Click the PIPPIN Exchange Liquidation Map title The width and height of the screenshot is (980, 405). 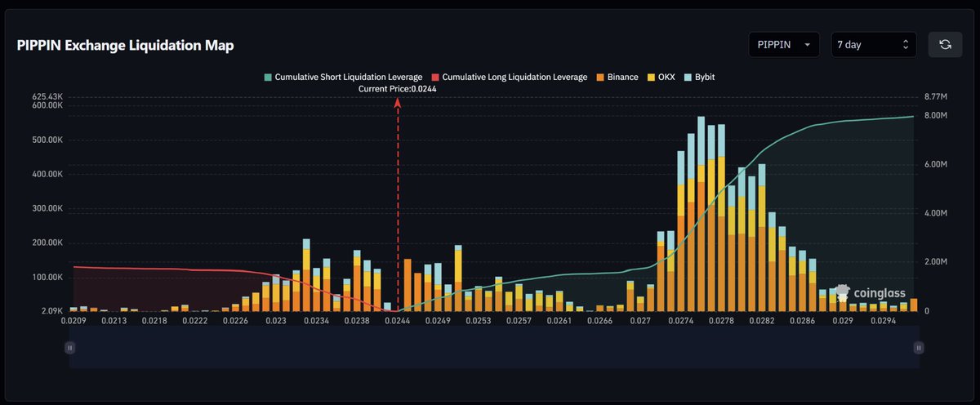(125, 46)
